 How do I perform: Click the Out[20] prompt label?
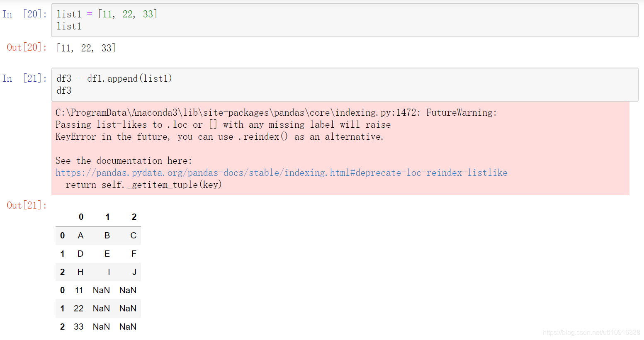27,47
